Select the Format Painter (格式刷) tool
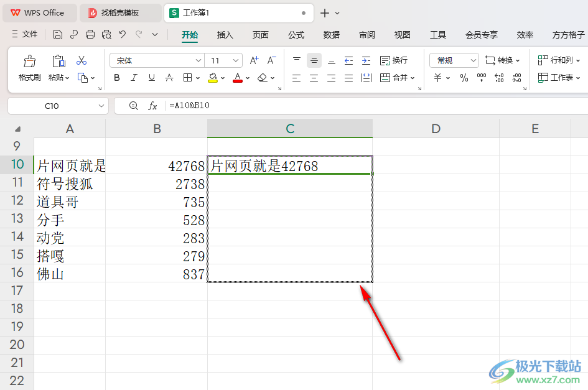This screenshot has width=588, height=390. [x=30, y=68]
